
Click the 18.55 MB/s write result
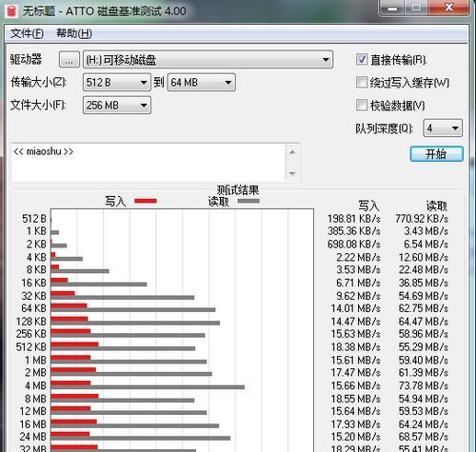pos(356,399)
